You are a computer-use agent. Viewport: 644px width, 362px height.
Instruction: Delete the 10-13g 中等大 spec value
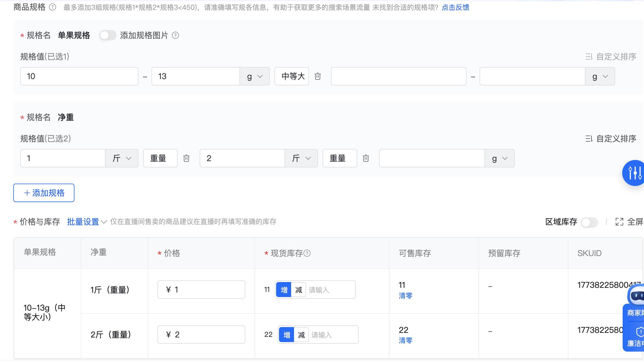(318, 76)
